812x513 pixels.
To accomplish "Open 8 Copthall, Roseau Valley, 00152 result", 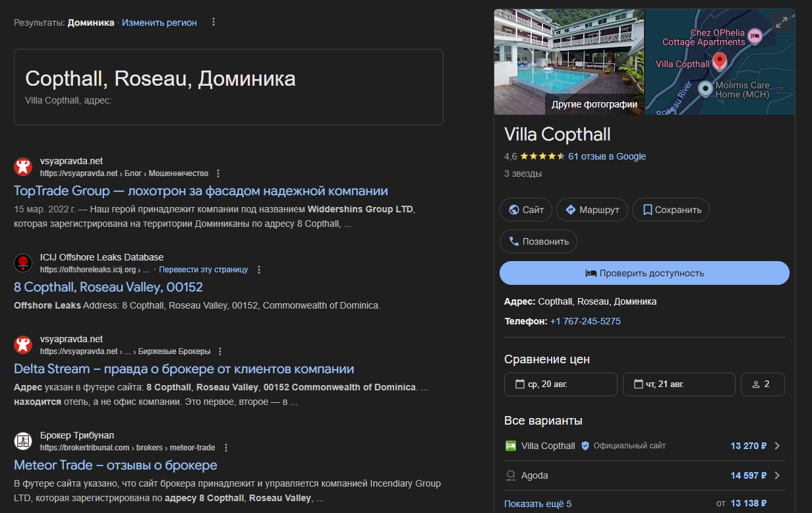I will tap(108, 287).
